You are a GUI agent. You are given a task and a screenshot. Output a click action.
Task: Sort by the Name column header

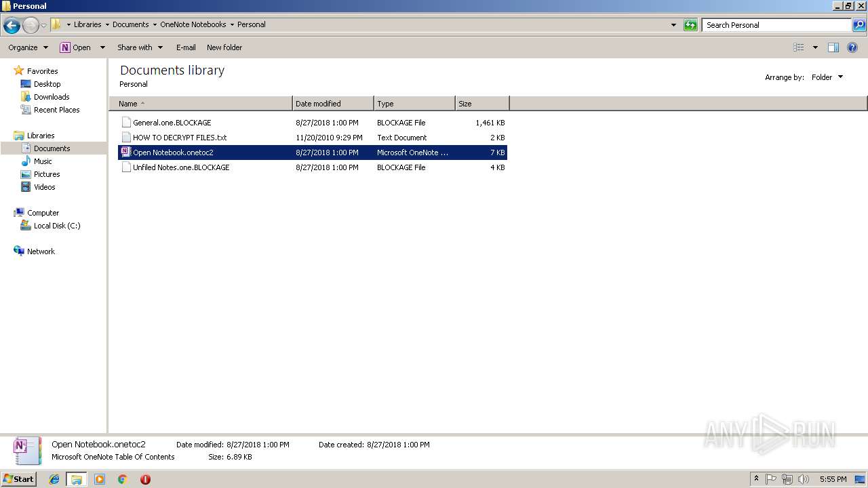(201, 104)
